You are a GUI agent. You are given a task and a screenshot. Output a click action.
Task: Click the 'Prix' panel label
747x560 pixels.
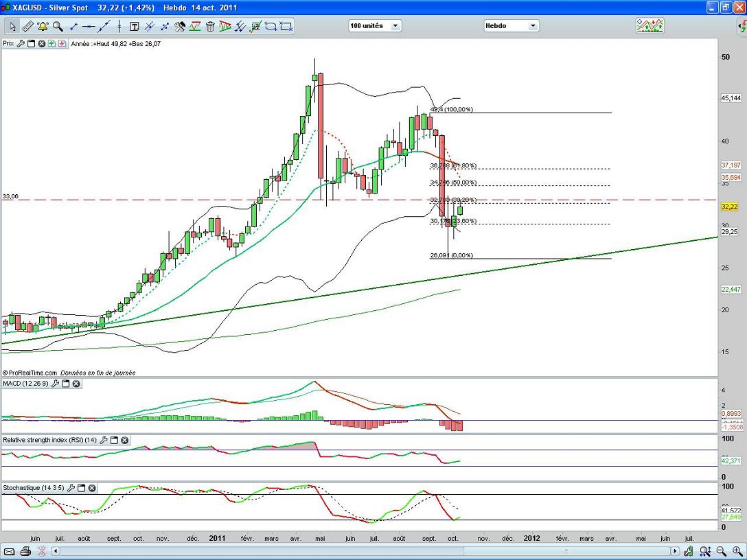click(8, 43)
